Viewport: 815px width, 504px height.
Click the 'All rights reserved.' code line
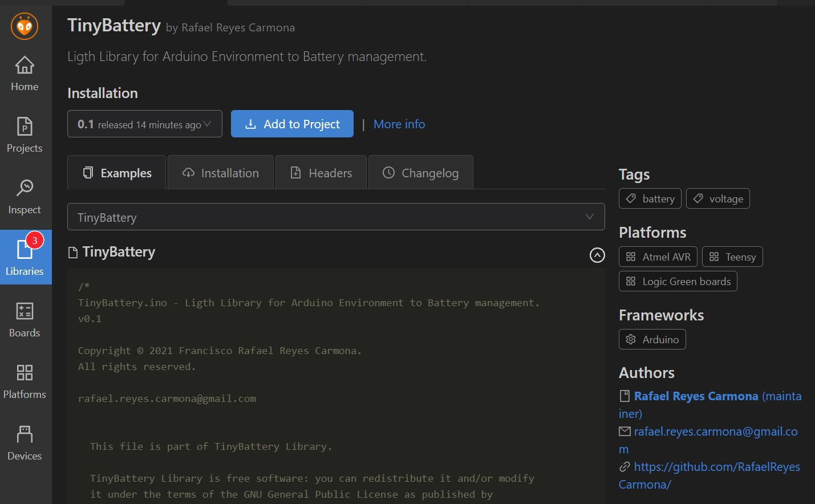pyautogui.click(x=137, y=367)
